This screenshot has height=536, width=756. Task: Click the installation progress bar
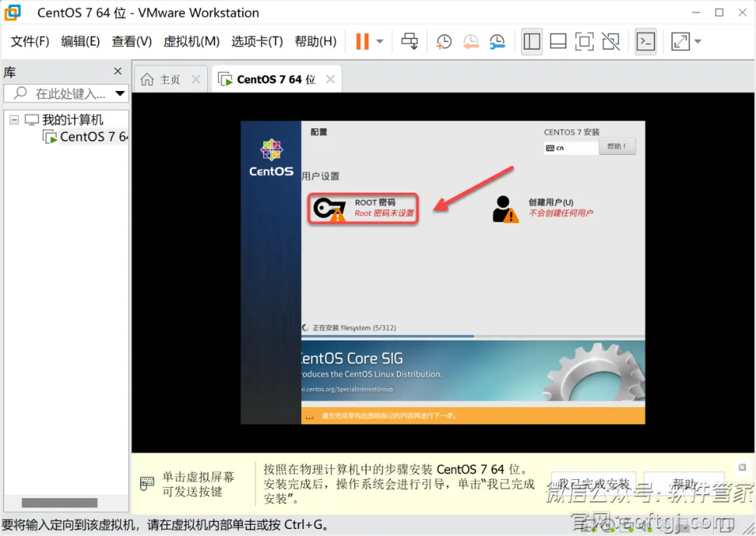(473, 336)
